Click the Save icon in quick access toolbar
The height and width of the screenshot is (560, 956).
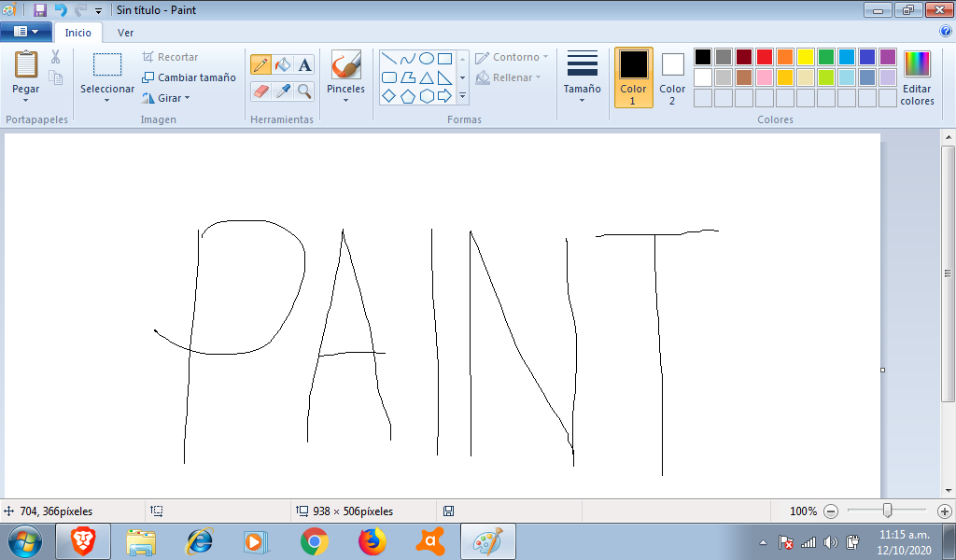(40, 9)
